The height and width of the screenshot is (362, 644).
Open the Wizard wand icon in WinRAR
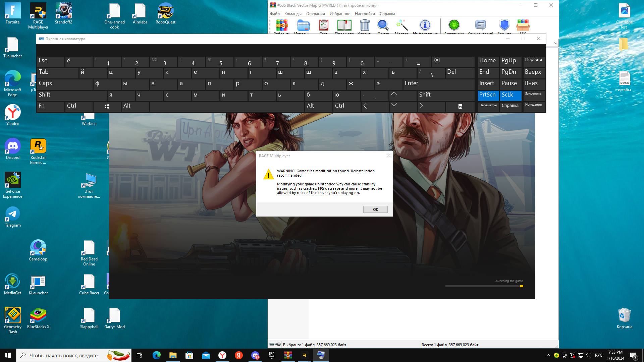(x=402, y=25)
